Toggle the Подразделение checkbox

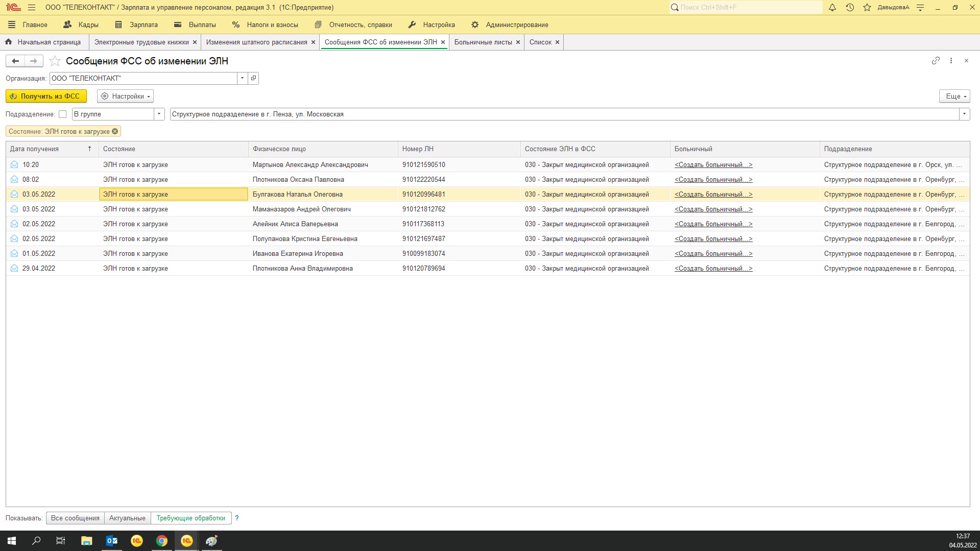63,114
